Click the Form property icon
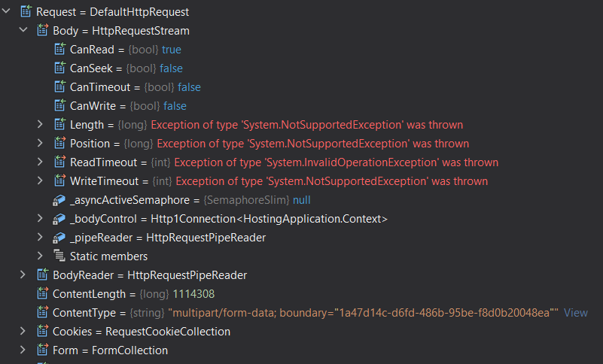The image size is (603, 364). [42, 350]
